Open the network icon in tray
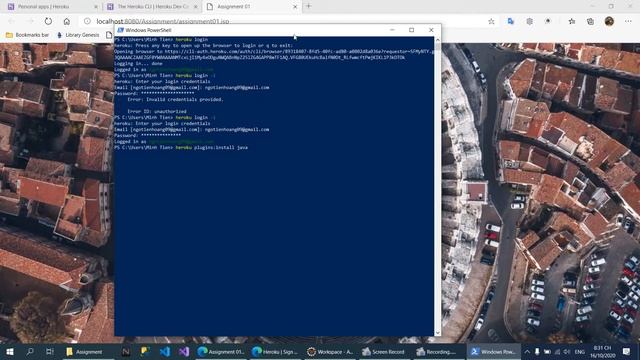This screenshot has height=360, width=640. [x=557, y=351]
